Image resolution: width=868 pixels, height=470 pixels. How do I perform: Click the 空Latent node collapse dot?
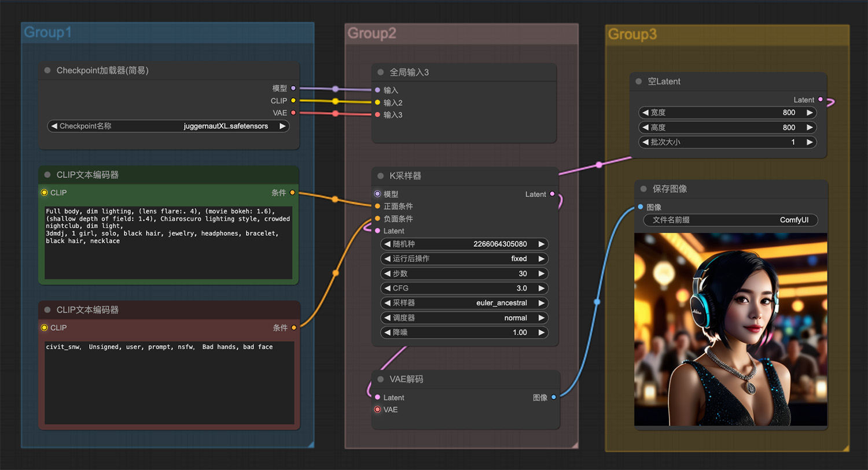click(x=639, y=82)
